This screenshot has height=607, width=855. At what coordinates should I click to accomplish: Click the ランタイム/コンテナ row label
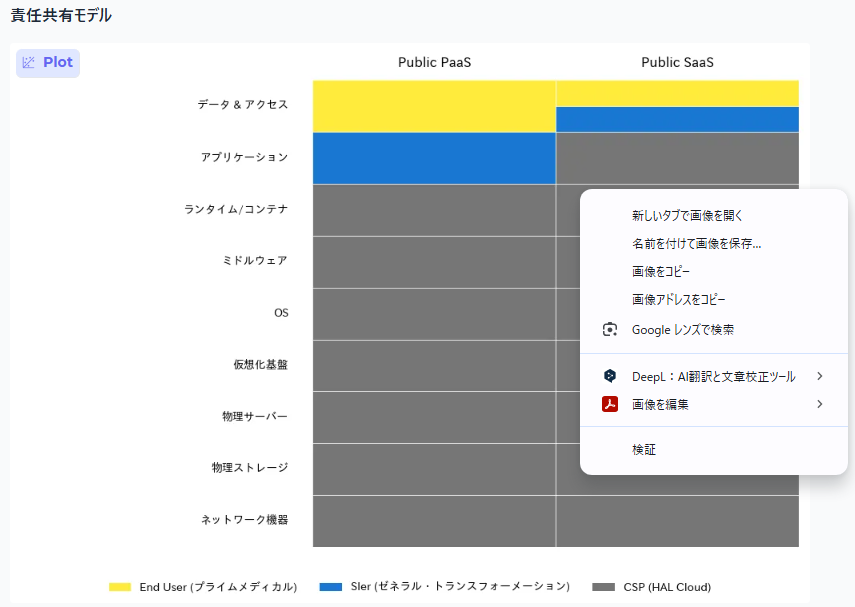click(236, 209)
